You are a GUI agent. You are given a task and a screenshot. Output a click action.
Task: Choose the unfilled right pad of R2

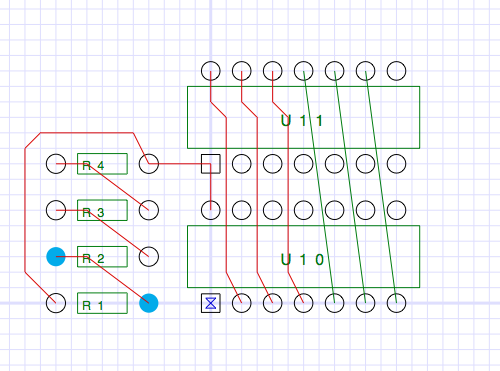[x=149, y=257]
